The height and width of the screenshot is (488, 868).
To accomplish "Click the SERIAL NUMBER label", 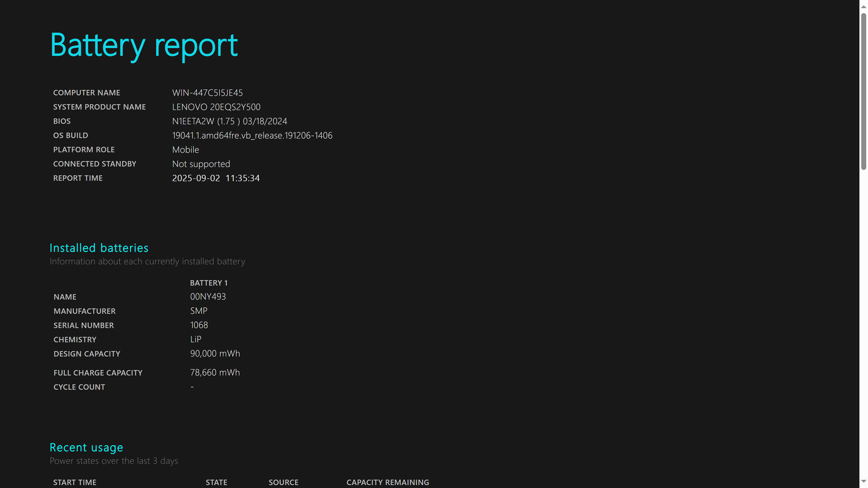I will (x=84, y=325).
